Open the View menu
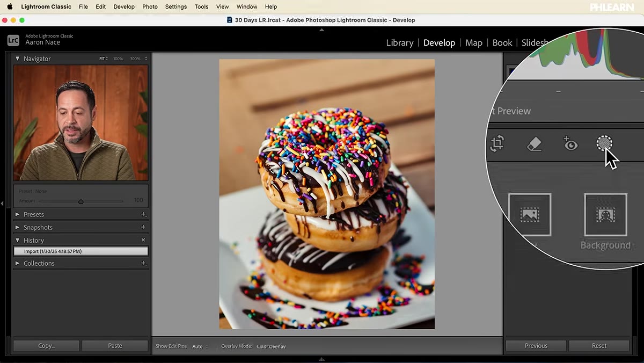This screenshot has width=644, height=363. click(x=222, y=6)
